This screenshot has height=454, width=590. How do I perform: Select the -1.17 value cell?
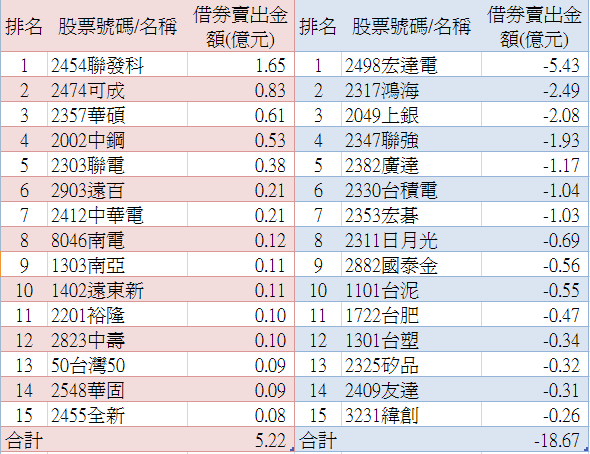pyautogui.click(x=535, y=165)
